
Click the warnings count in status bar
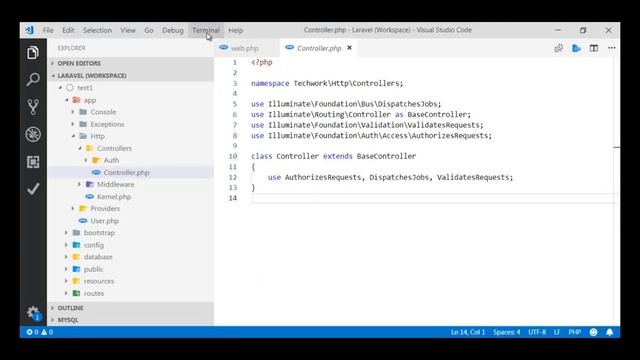(x=47, y=332)
